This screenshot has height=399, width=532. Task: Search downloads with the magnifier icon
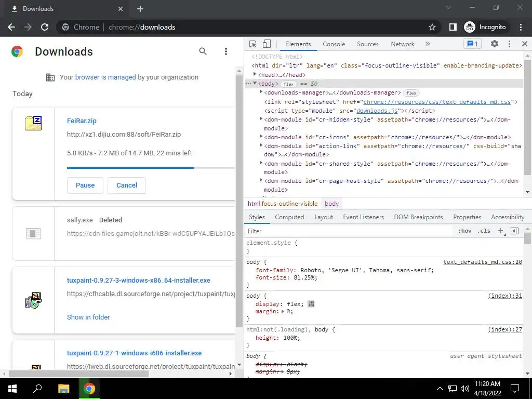203,51
